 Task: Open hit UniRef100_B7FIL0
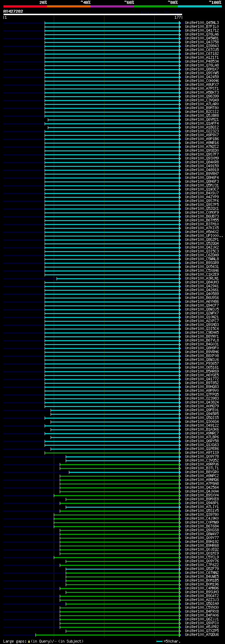[202, 27]
